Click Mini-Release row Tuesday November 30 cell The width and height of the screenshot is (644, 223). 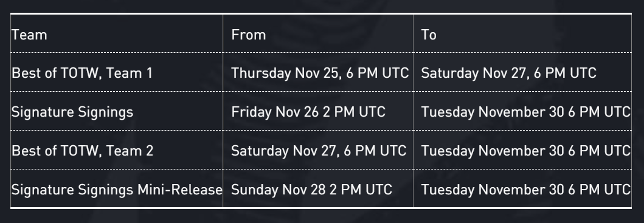click(522, 189)
